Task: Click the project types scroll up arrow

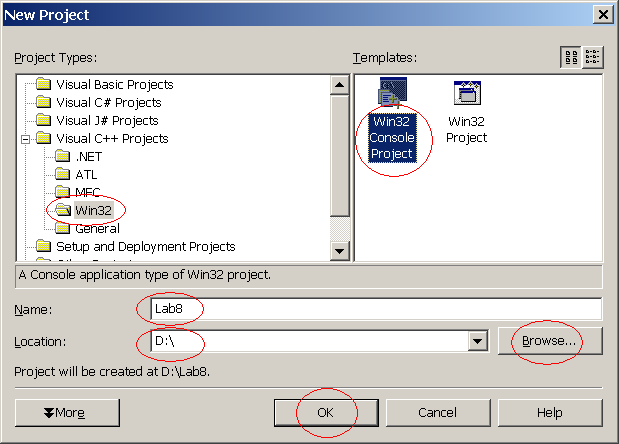Action: (x=340, y=85)
